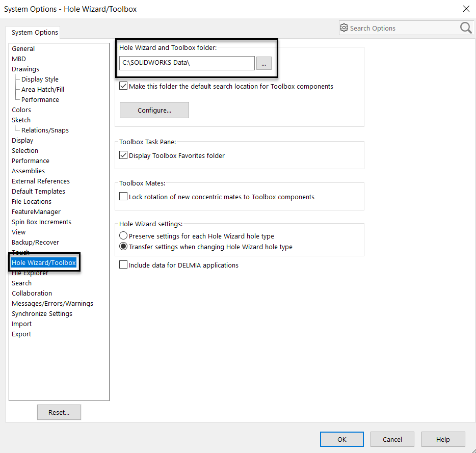
Task: Click the search magnifier icon
Action: pyautogui.click(x=466, y=28)
